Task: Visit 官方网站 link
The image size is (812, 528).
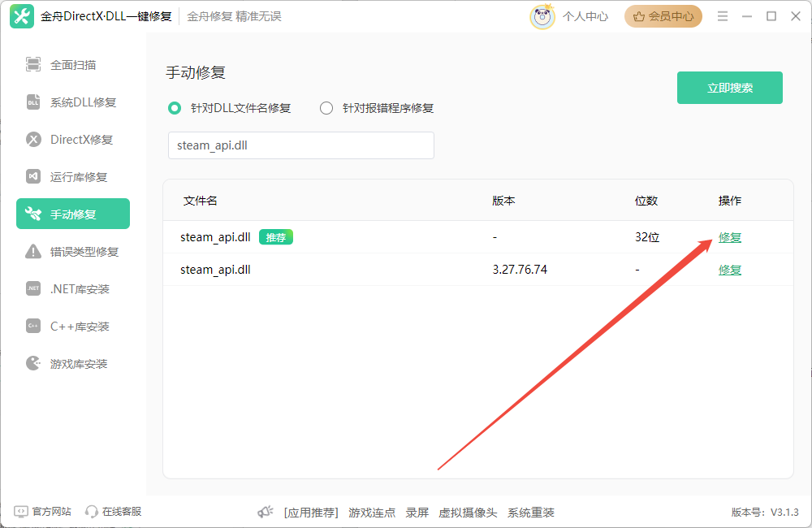Action: [51, 512]
